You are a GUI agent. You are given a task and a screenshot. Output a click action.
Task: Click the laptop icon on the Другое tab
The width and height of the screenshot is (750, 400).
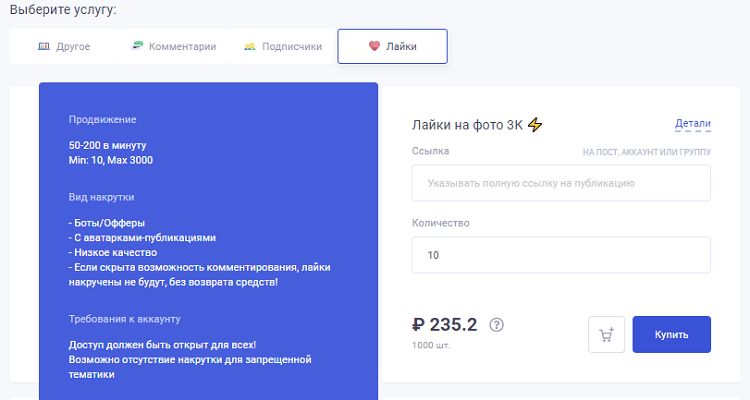[x=43, y=46]
